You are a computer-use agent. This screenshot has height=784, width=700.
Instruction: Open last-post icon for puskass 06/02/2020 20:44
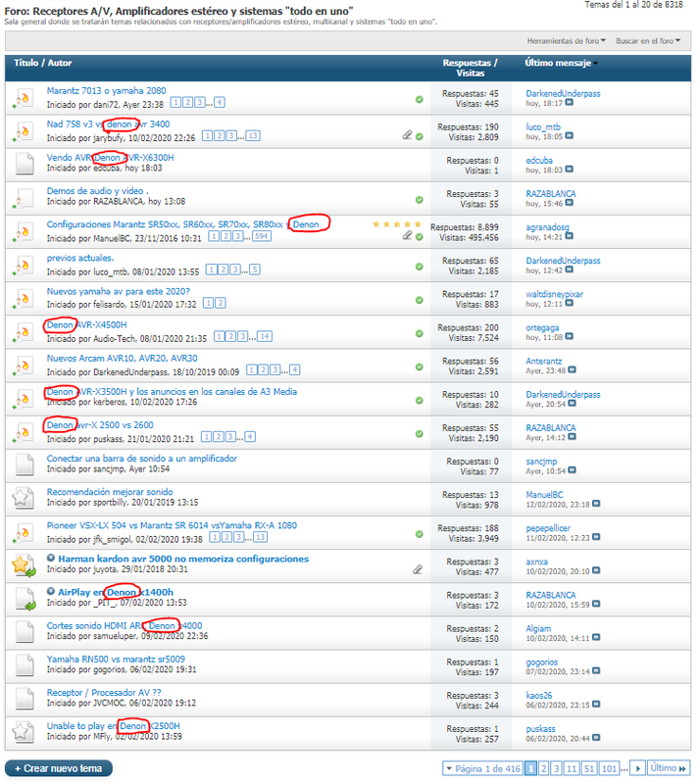596,738
